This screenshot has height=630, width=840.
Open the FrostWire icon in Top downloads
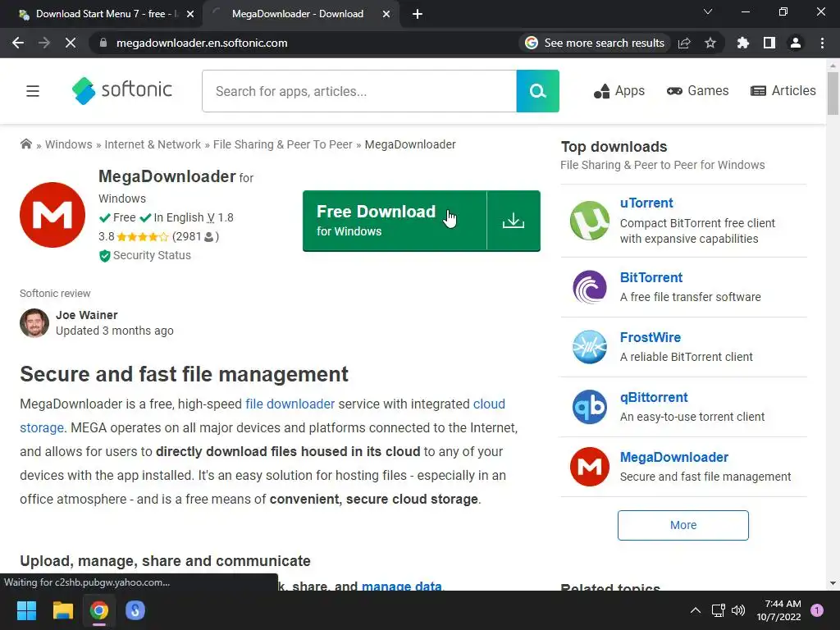(x=589, y=347)
